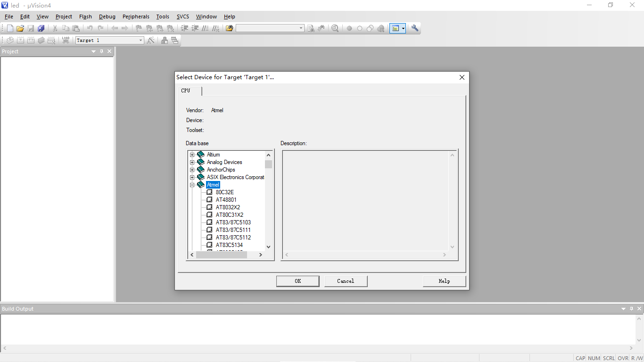Click the Comment selection icon
The height and width of the screenshot is (362, 644).
[x=206, y=28]
